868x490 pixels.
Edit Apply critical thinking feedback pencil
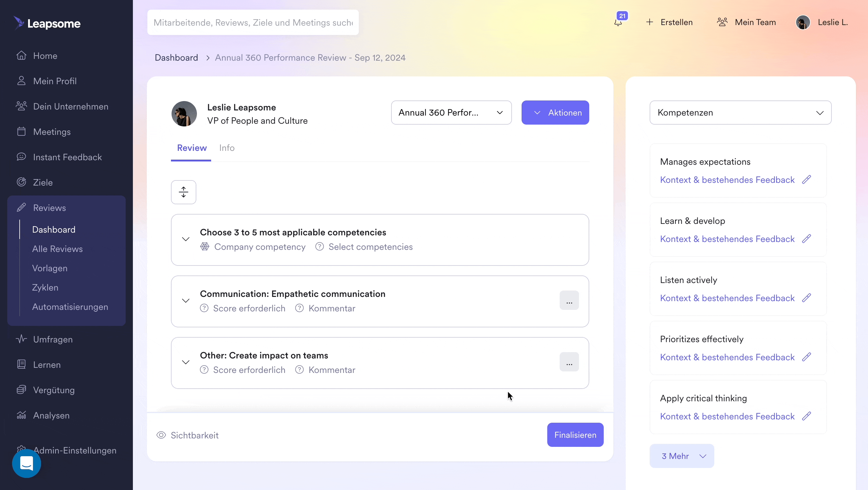click(x=806, y=416)
